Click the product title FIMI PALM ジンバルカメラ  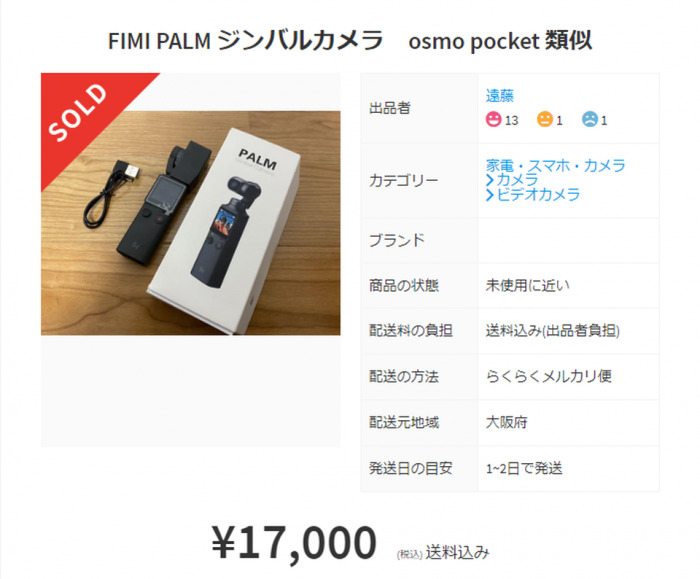[x=246, y=41]
